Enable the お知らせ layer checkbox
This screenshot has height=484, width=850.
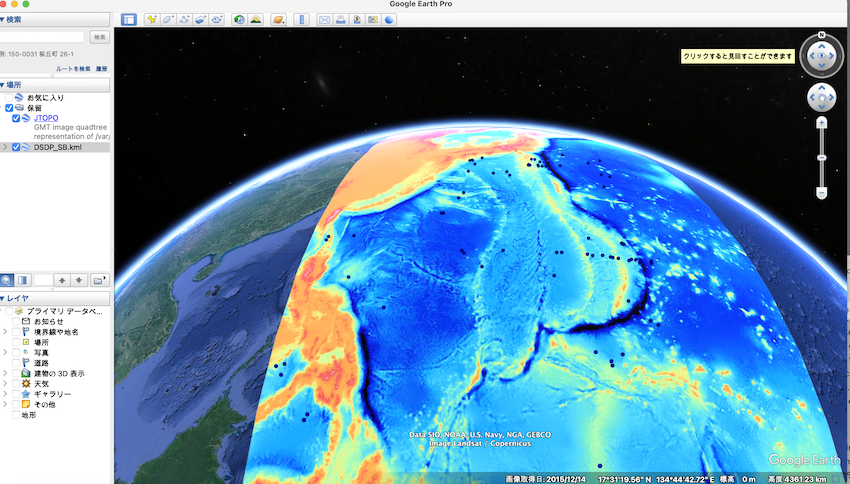(x=16, y=321)
